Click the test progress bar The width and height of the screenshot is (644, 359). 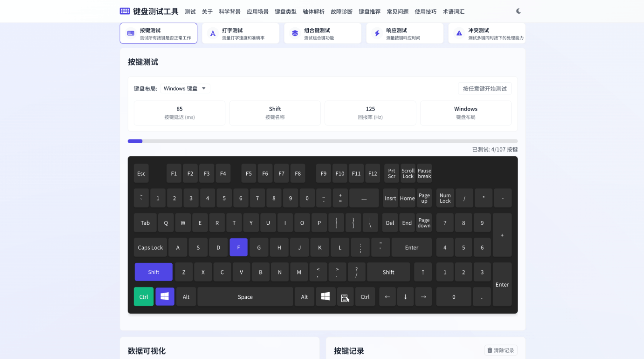(x=322, y=141)
